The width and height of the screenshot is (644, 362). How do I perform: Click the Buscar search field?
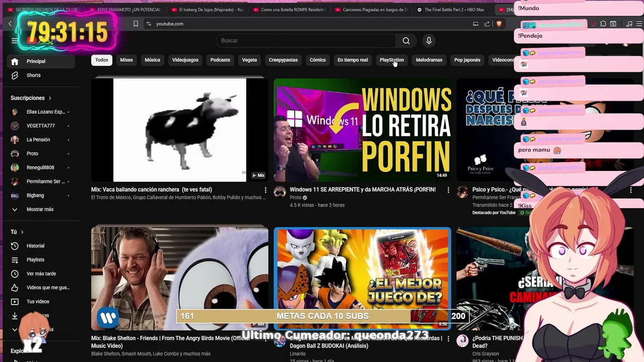pos(306,41)
